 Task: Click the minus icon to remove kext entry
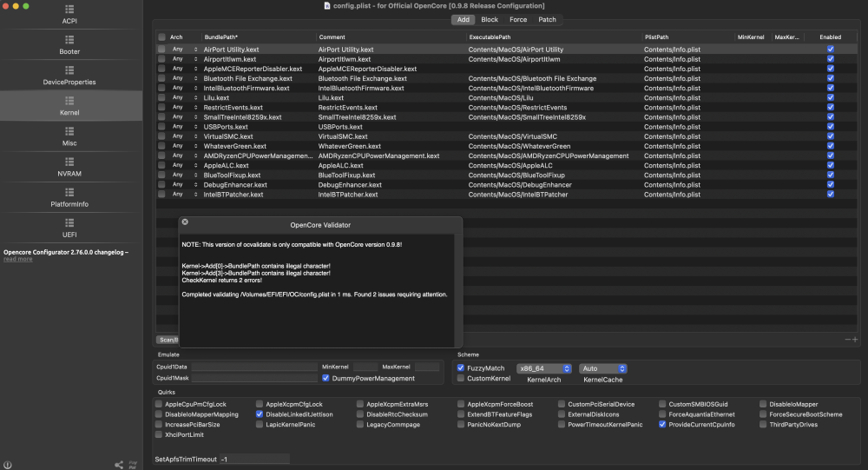pos(847,339)
